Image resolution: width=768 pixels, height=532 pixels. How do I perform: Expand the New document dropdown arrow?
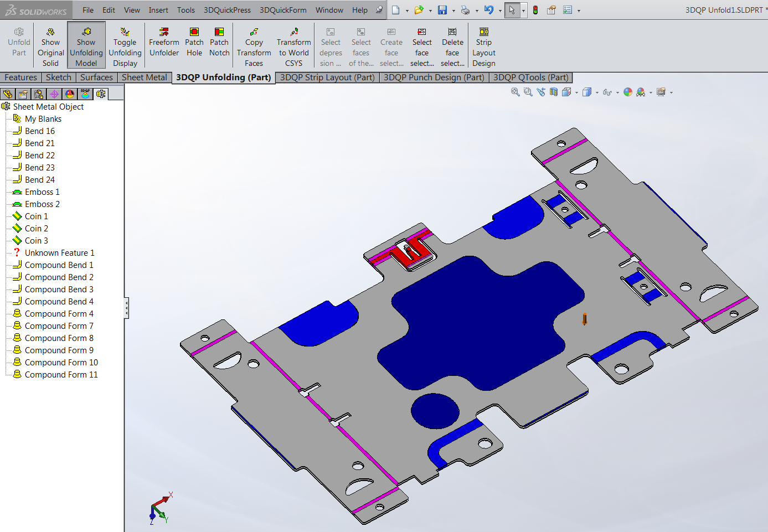tap(407, 11)
